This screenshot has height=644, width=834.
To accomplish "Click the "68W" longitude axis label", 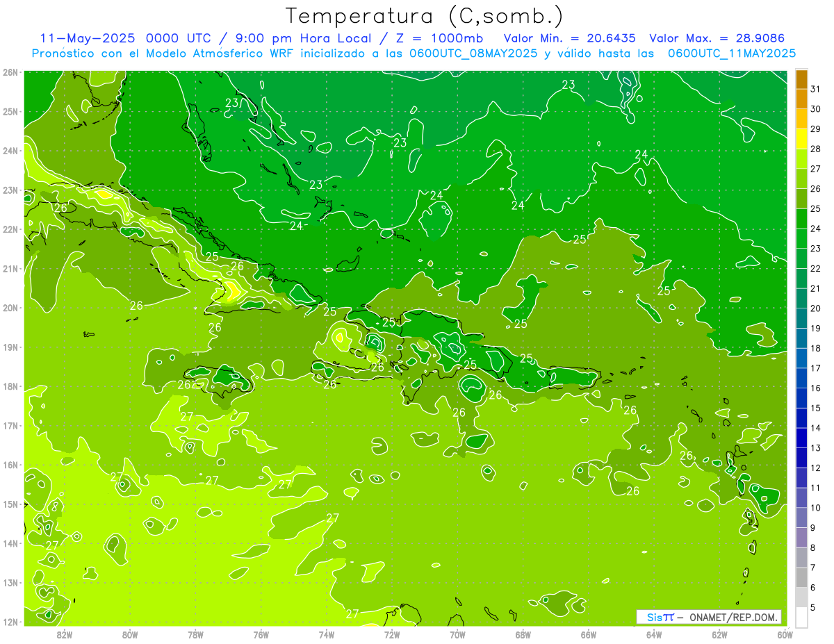I will coord(523,634).
